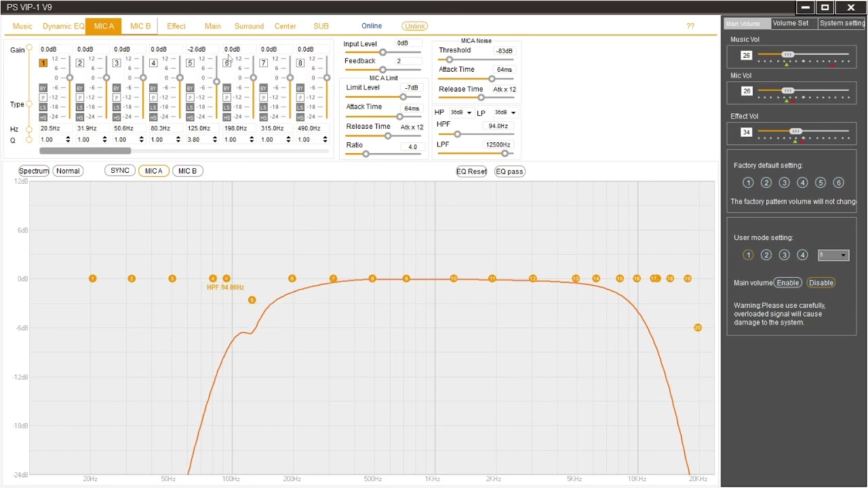
Task: Select EQ node 15 on the graph
Action: (x=620, y=279)
